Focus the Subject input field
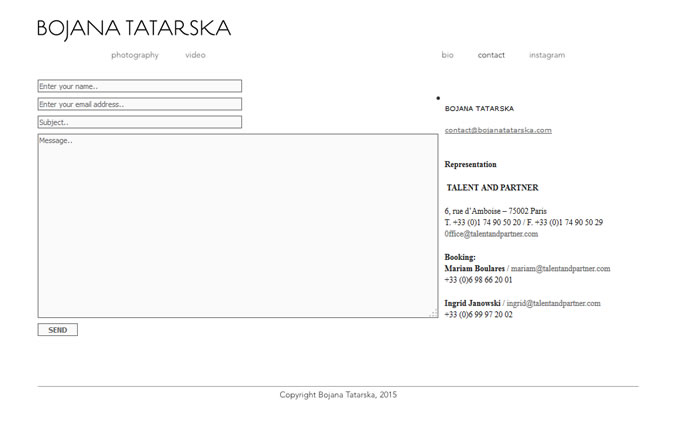 point(139,122)
